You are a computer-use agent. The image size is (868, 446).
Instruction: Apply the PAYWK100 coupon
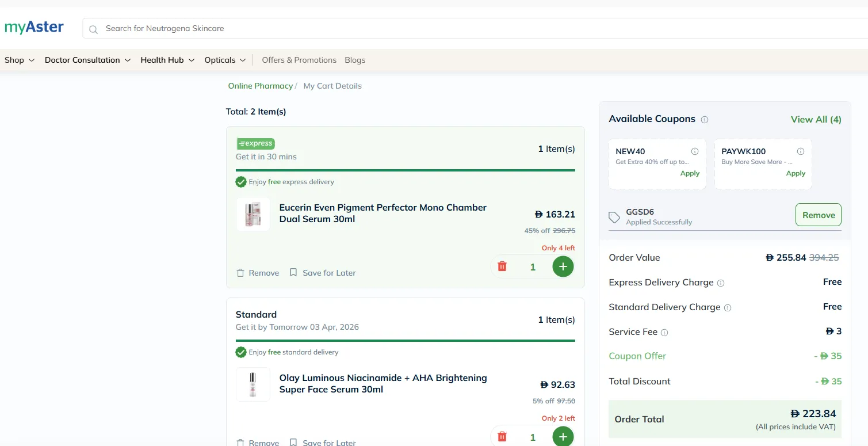tap(796, 173)
